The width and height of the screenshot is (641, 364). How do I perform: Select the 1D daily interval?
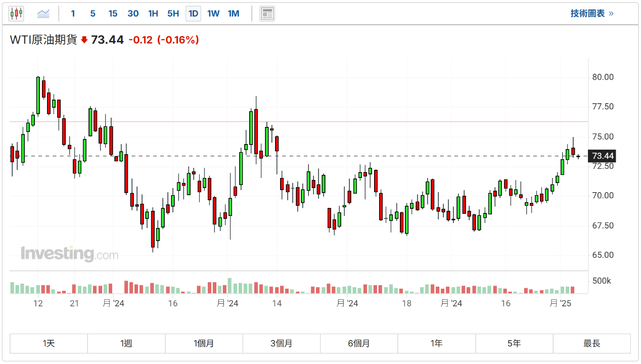(193, 14)
